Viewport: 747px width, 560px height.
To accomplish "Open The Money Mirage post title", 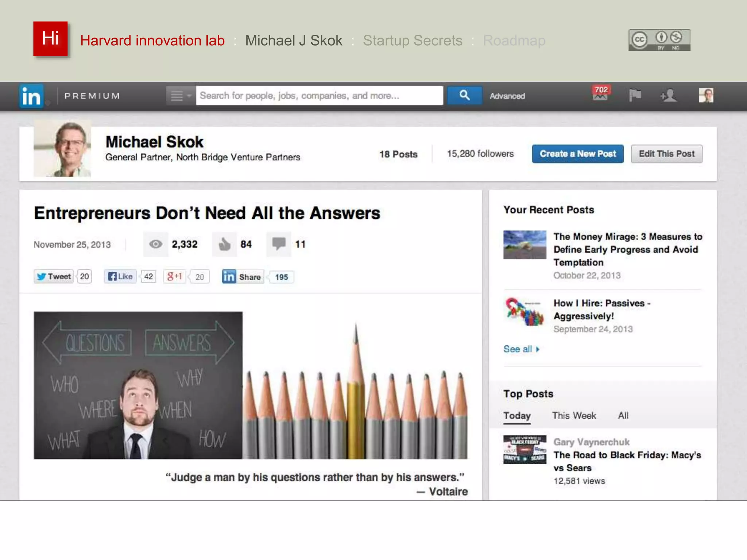I will (628, 249).
